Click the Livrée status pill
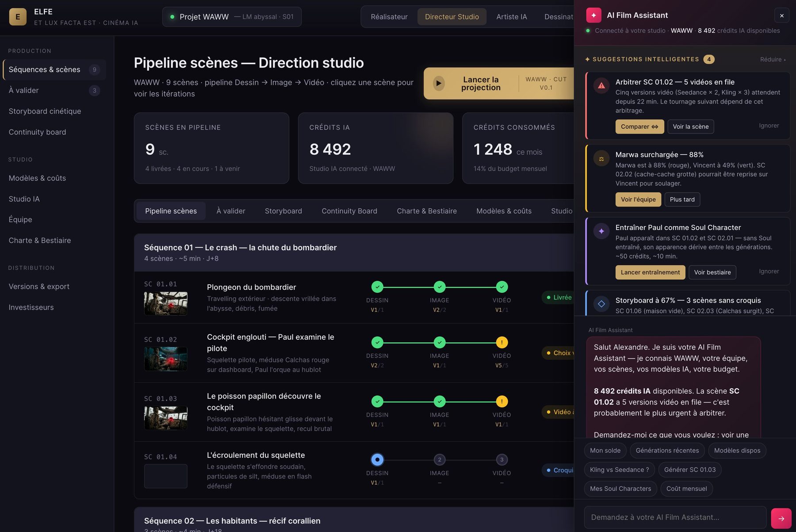796x532 pixels. [559, 298]
